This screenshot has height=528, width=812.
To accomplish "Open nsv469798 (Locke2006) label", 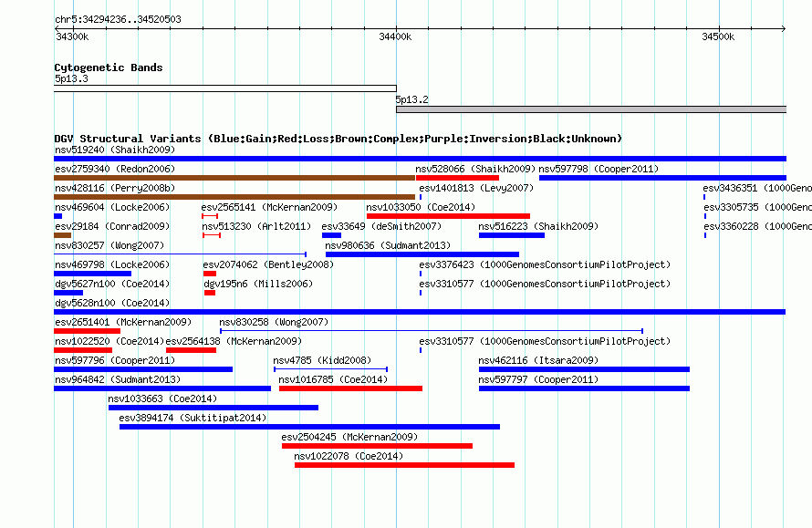I will click(112, 264).
